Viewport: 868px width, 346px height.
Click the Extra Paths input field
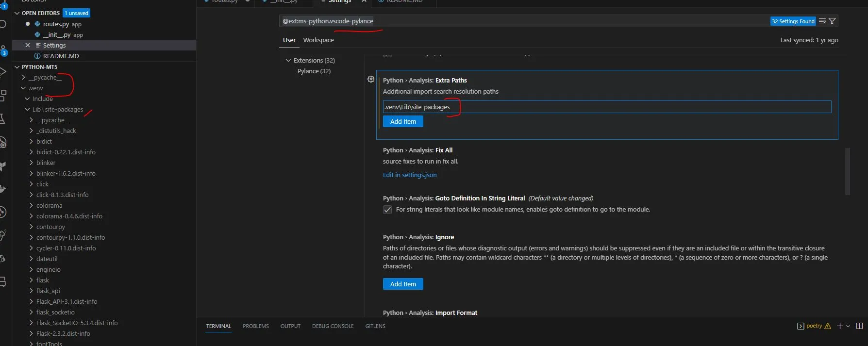tap(607, 107)
